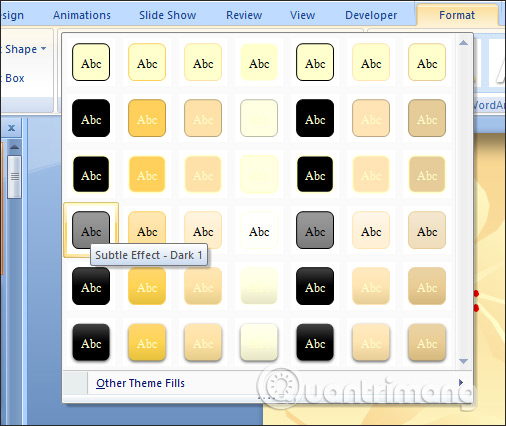Screen dimensions: 506x426
Task: Apply Colored Fill - Accent 1 orange swatch
Action: pyautogui.click(x=147, y=118)
